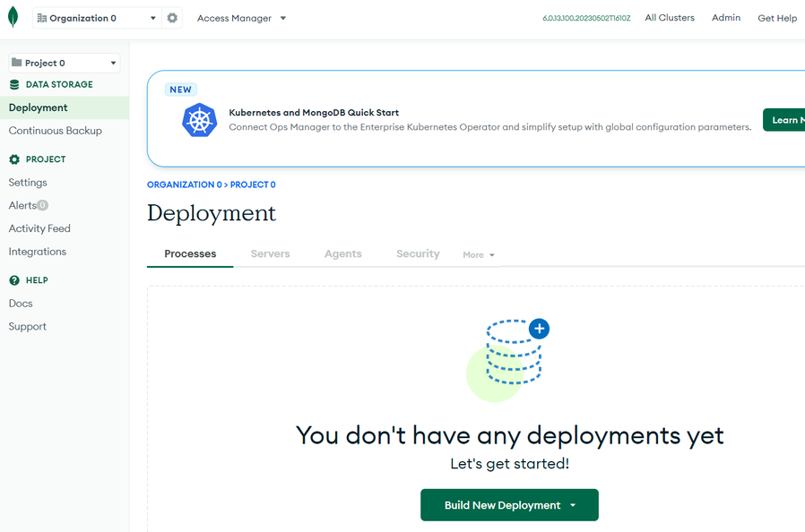Open Alerts in the sidebar
This screenshot has height=532, width=805.
(22, 206)
